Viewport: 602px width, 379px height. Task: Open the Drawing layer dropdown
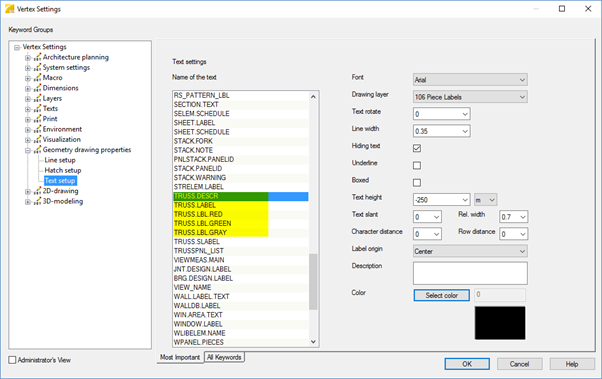[470, 97]
